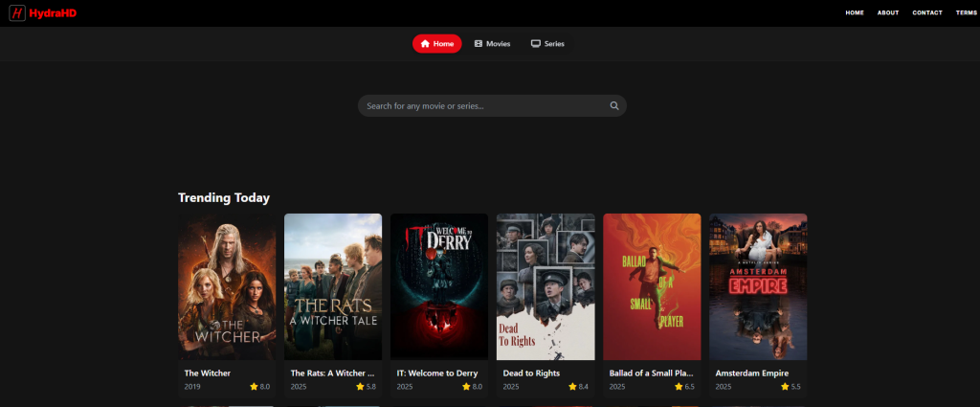Image resolution: width=980 pixels, height=407 pixels.
Task: Click the star icon on Amsterdam Empire card
Action: [x=785, y=387]
